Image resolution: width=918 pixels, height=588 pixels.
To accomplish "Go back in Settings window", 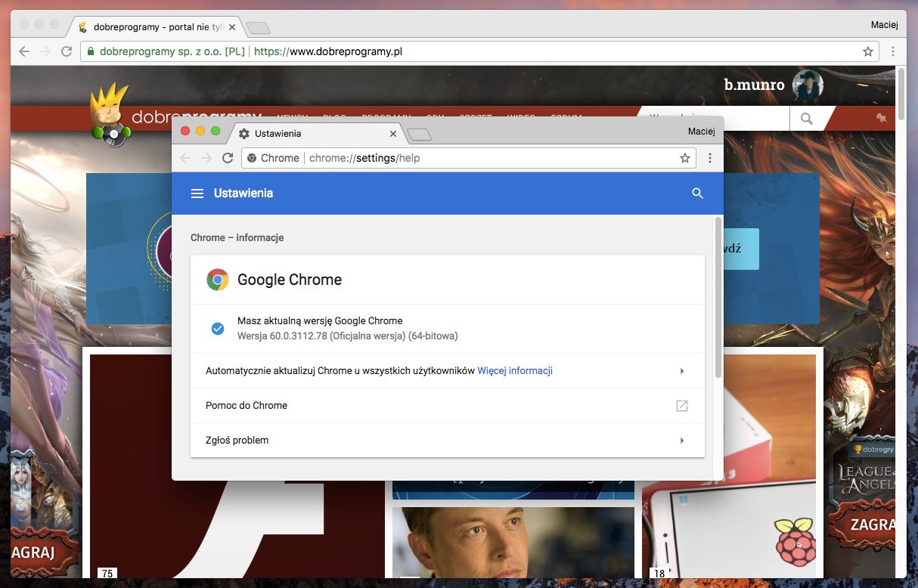I will 185,158.
